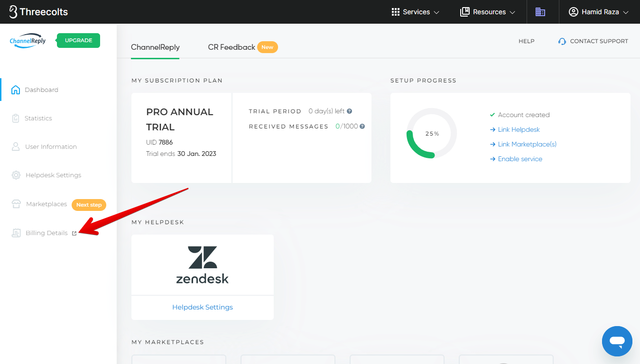
Task: Click the Account created checkmark item
Action: tap(519, 115)
